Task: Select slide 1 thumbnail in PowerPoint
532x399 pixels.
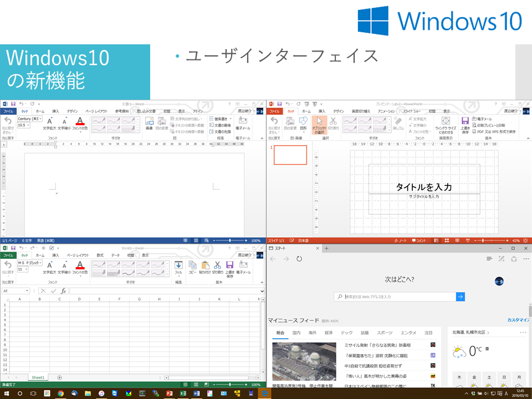Action: tap(290, 155)
